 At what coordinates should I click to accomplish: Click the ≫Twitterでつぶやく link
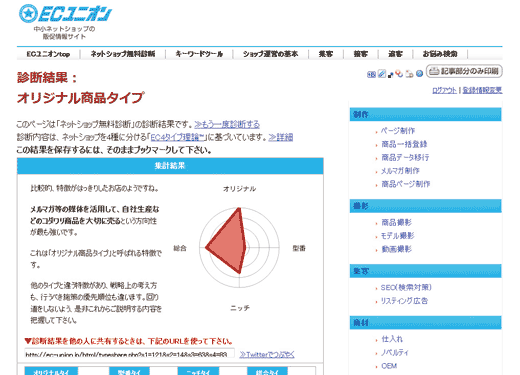click(267, 355)
